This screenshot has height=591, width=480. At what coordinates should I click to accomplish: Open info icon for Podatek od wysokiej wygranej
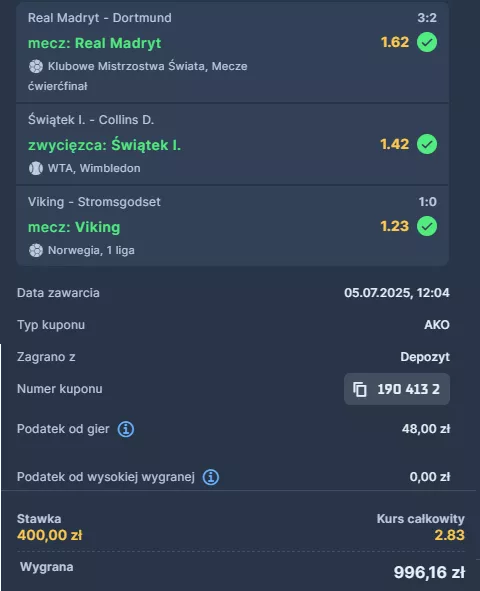[211, 477]
